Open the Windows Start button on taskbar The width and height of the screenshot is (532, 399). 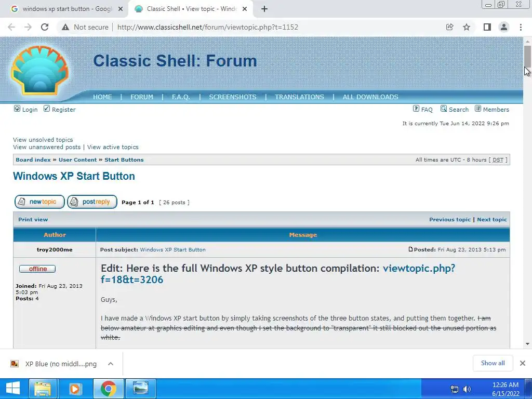(13, 389)
